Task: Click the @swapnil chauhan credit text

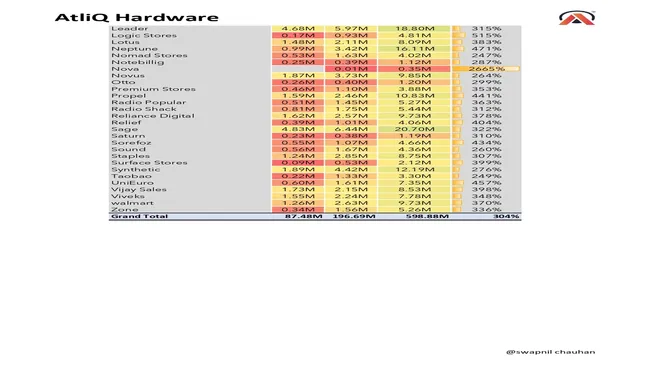Action: (551, 352)
